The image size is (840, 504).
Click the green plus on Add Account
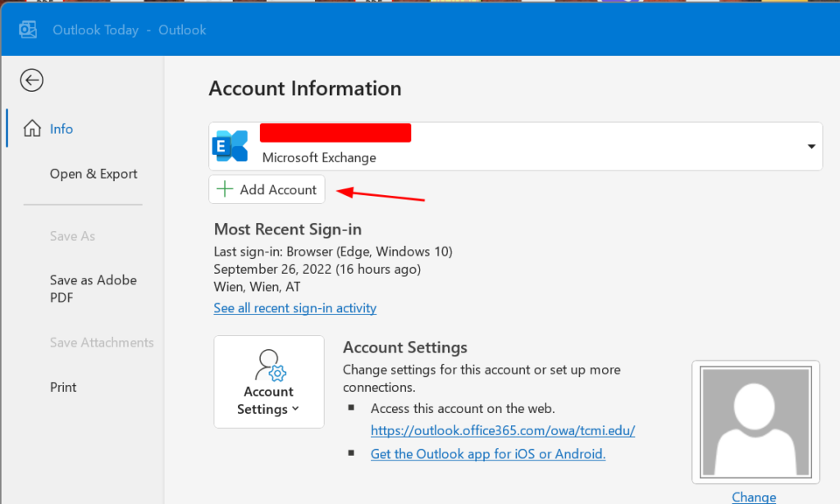pos(225,188)
